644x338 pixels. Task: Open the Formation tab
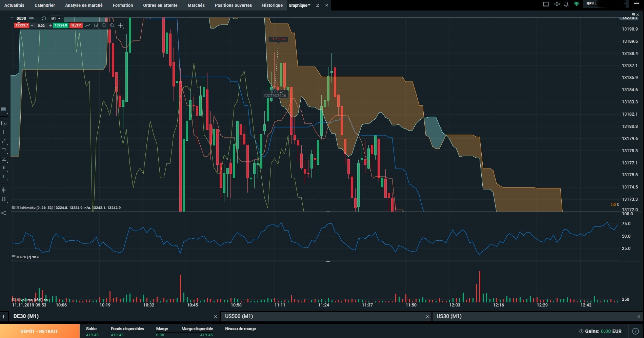pos(123,5)
